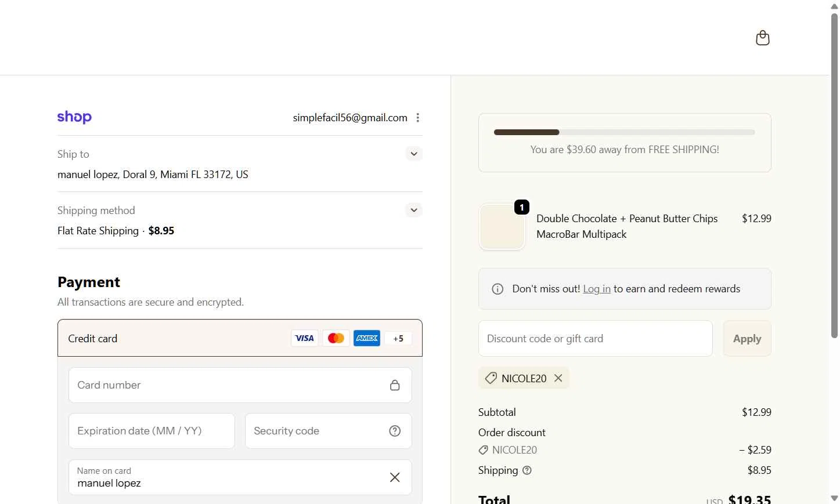Open the shopping bag cart icon

(x=762, y=38)
